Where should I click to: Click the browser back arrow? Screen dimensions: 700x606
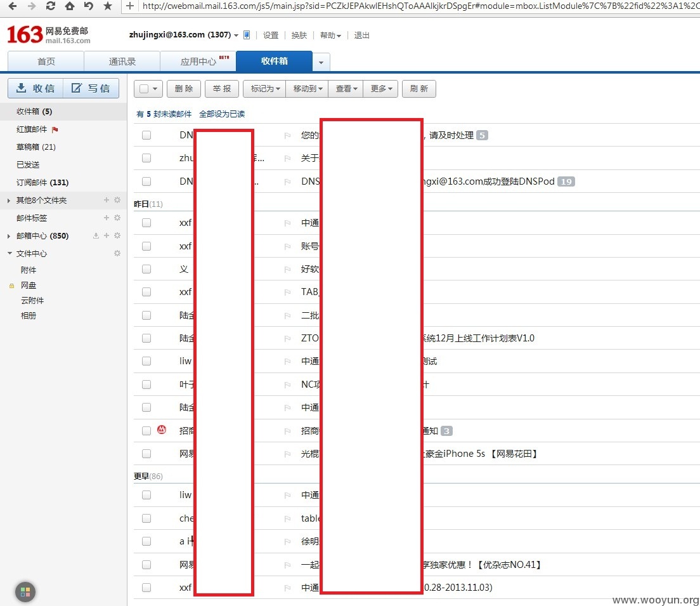tap(13, 6)
